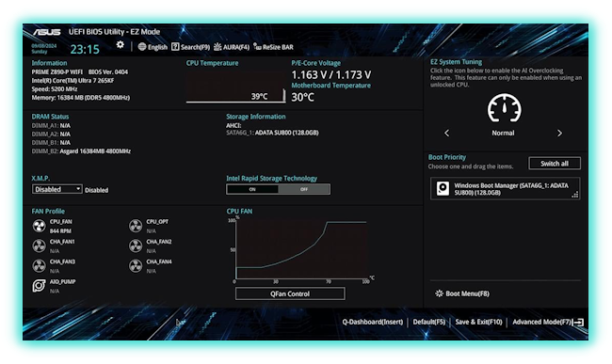Go to next tuning mode arrow
Screen dimensions: 612x364
559,134
